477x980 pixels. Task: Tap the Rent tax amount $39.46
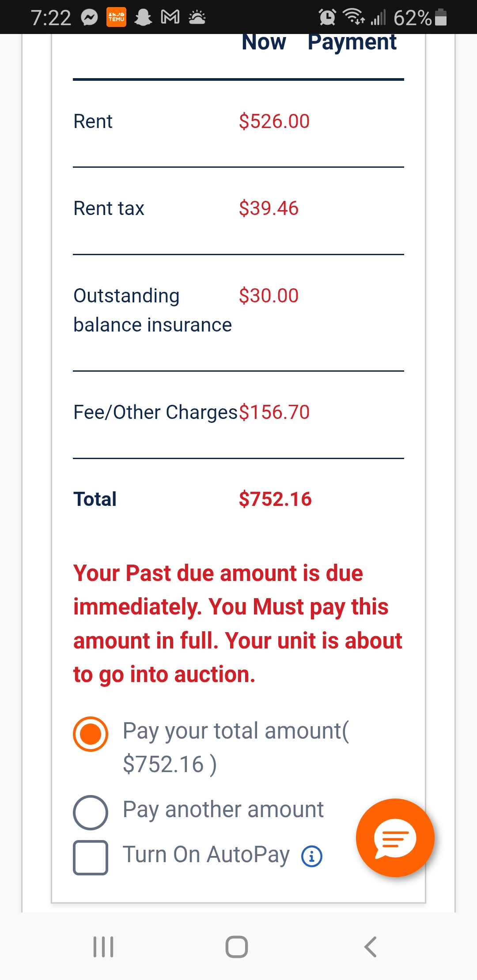[269, 208]
